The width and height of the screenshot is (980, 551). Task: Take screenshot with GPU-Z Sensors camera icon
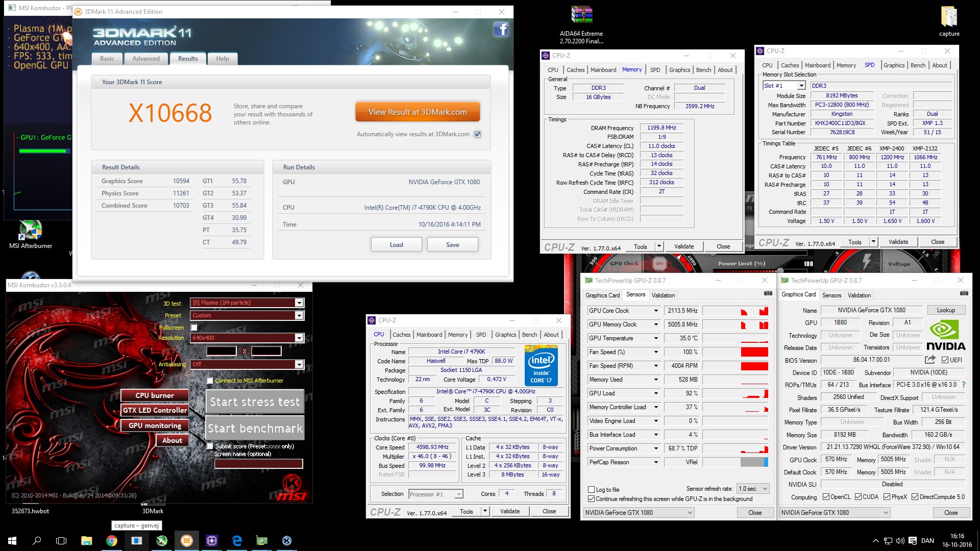[768, 294]
